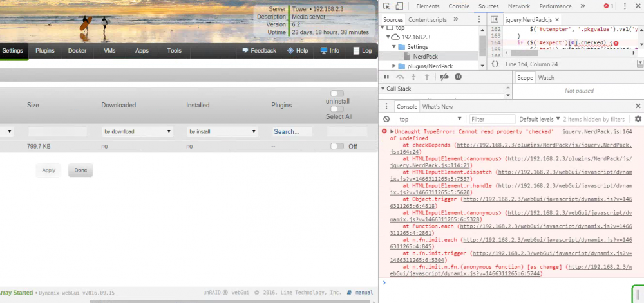Expand the Uncaught TypeError message arrow
Screen dimensions: 644x303
coord(392,132)
